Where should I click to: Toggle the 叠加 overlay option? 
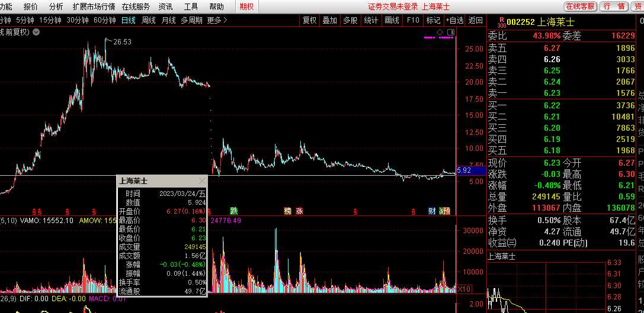(329, 20)
